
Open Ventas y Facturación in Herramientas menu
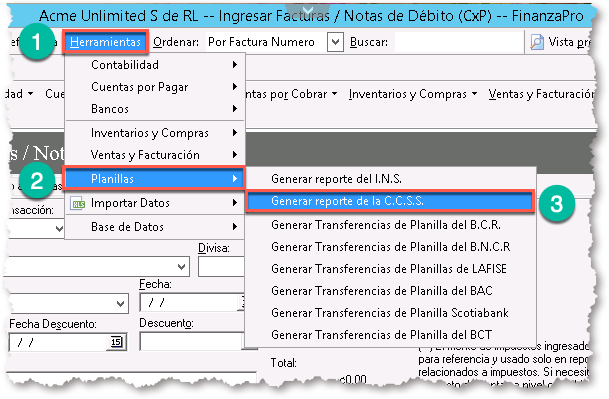[x=155, y=155]
